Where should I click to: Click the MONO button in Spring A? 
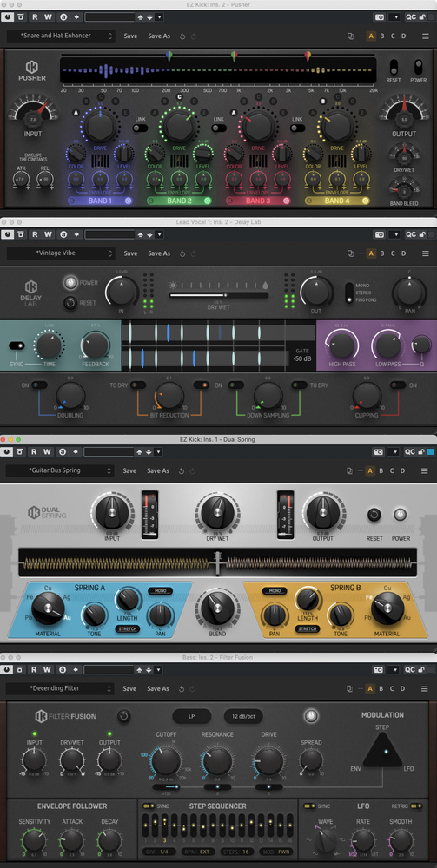(161, 590)
